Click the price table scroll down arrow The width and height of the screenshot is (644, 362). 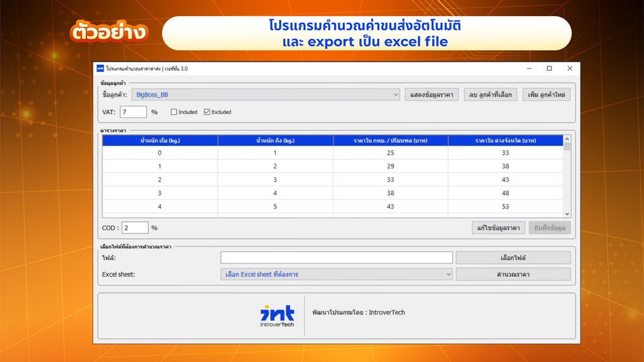coord(568,214)
